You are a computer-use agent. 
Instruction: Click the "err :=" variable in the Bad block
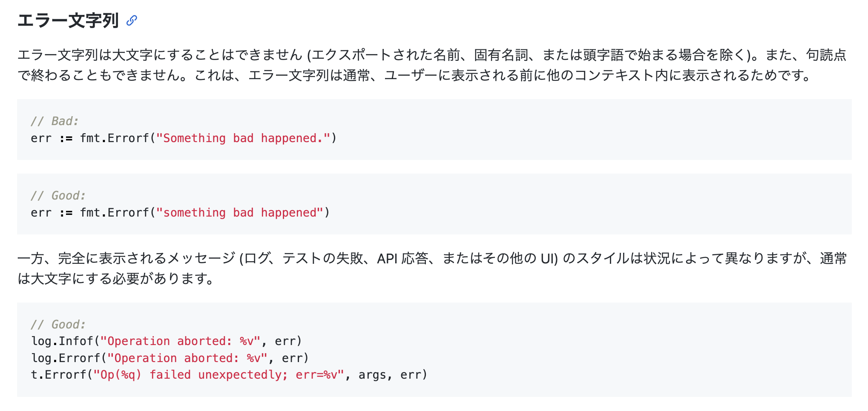click(52, 138)
